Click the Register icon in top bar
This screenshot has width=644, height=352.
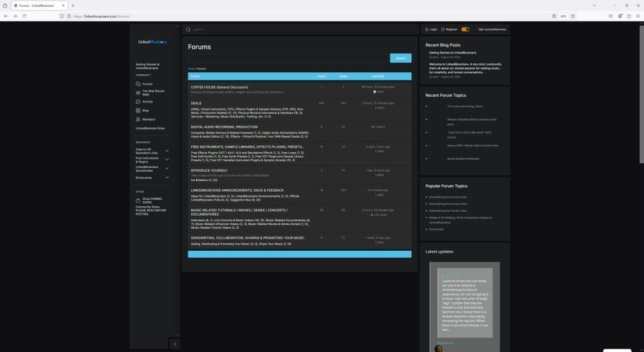[x=443, y=29]
